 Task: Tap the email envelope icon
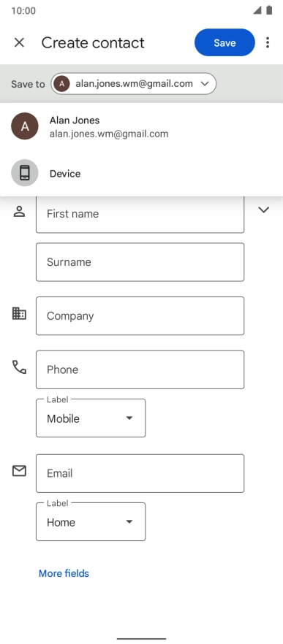pyautogui.click(x=19, y=471)
